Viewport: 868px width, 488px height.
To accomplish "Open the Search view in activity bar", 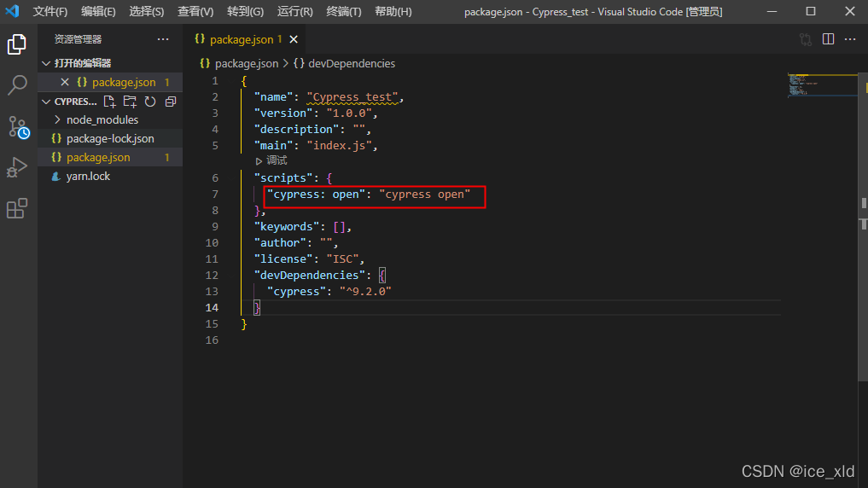I will tap(17, 85).
